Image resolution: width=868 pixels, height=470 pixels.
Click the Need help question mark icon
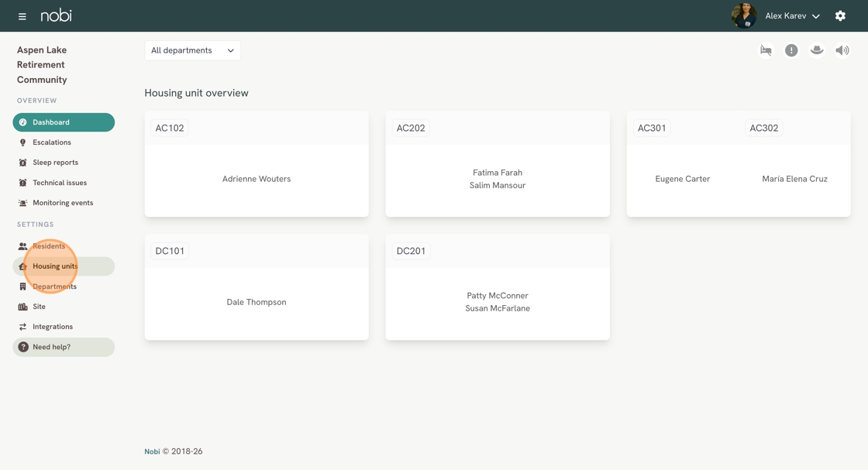[x=23, y=347]
